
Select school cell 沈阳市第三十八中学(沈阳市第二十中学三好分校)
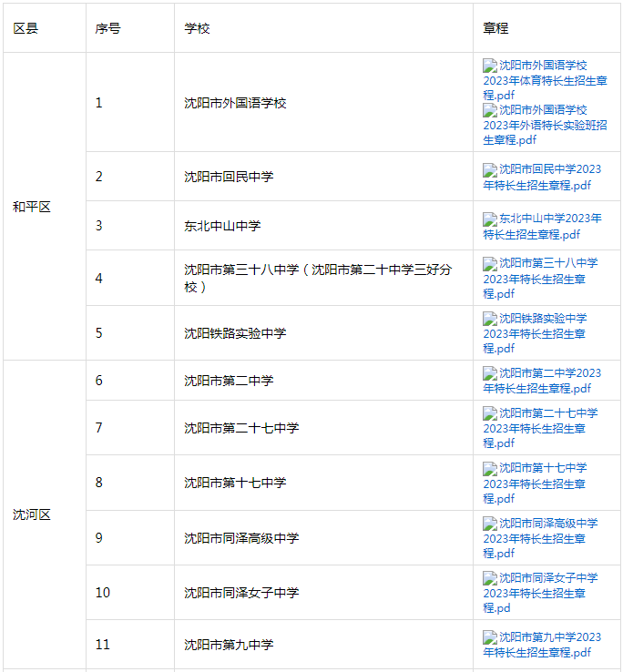(x=323, y=278)
